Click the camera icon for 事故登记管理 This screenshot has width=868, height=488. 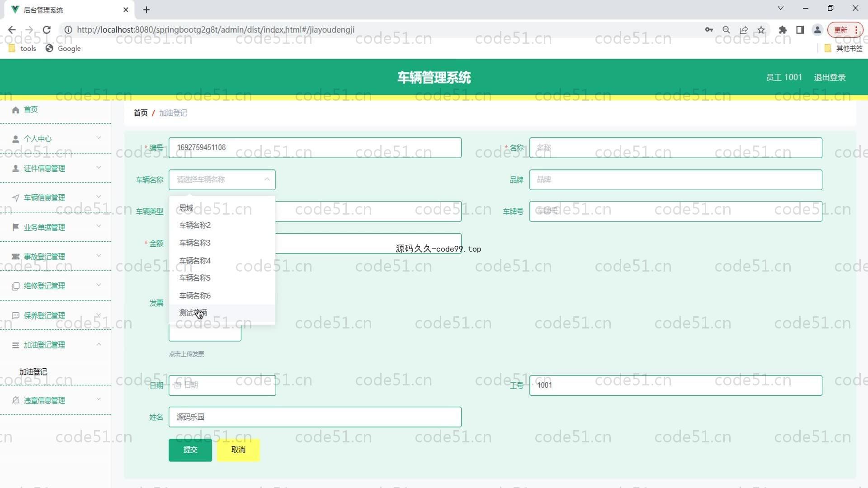[x=16, y=257]
